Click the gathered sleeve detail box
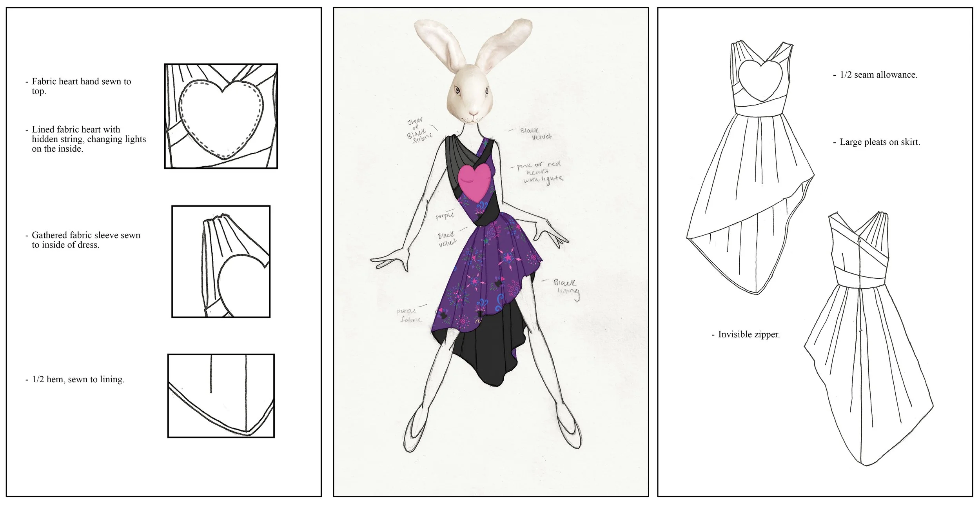 tap(221, 262)
